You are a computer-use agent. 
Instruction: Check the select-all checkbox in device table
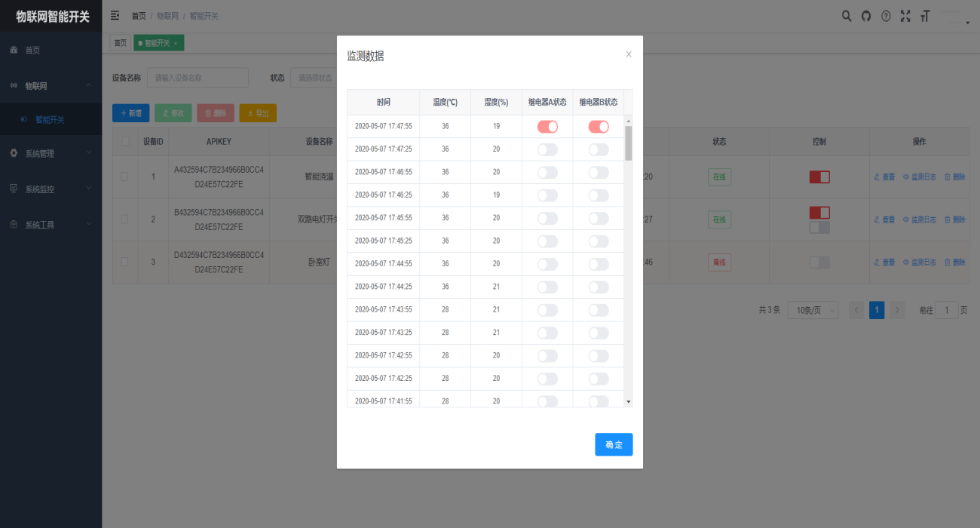click(x=125, y=141)
